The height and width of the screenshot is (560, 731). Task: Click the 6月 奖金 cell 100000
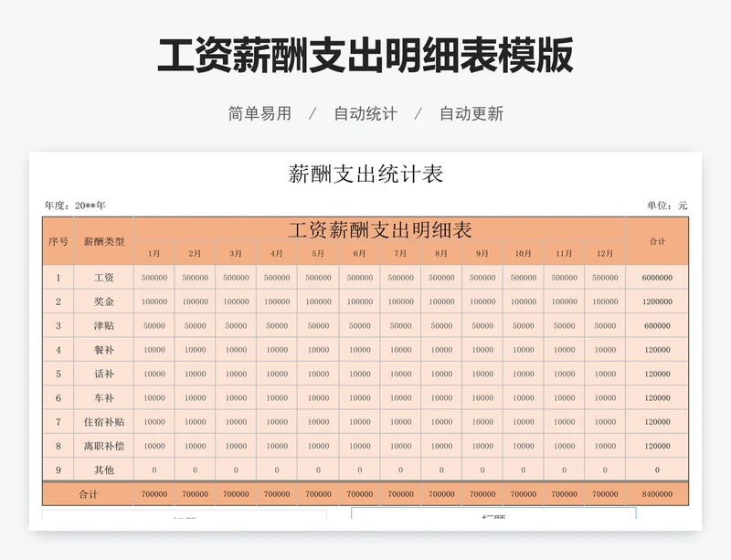click(x=359, y=301)
